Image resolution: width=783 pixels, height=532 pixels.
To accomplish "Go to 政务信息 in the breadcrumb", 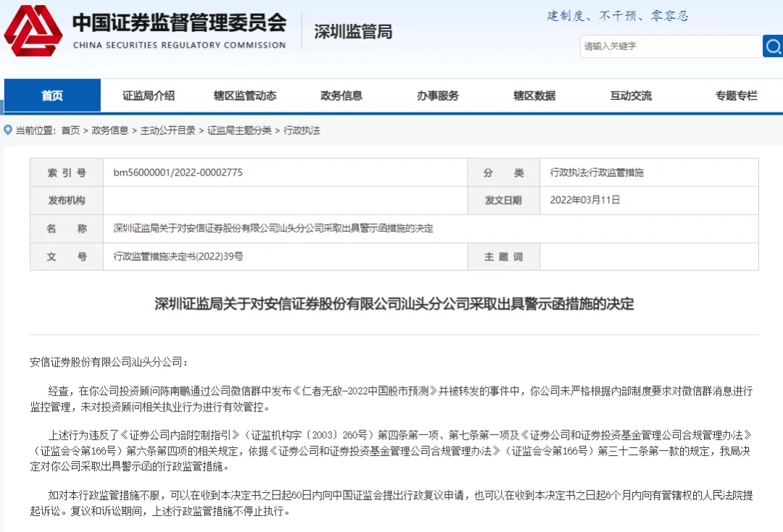I will (x=110, y=130).
